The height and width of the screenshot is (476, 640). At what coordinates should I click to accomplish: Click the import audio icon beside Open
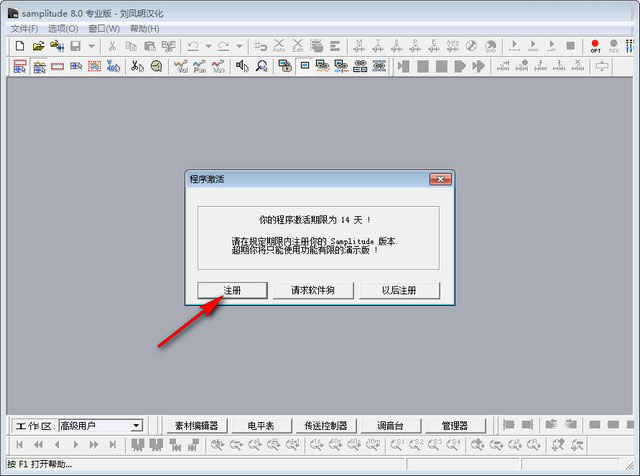tap(57, 46)
